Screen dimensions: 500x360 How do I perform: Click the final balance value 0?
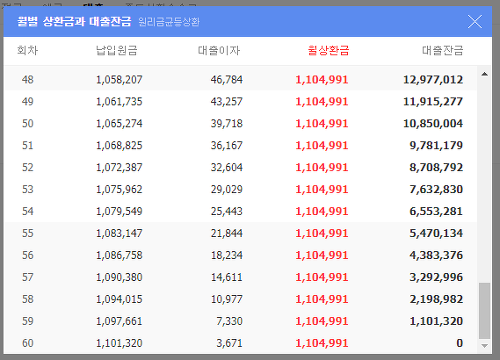(x=460, y=343)
